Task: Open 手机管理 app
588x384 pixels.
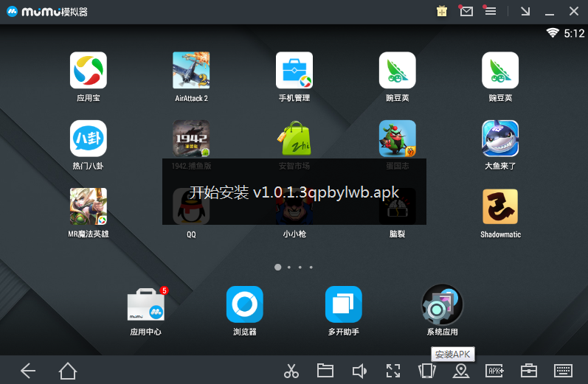Action: click(x=294, y=71)
